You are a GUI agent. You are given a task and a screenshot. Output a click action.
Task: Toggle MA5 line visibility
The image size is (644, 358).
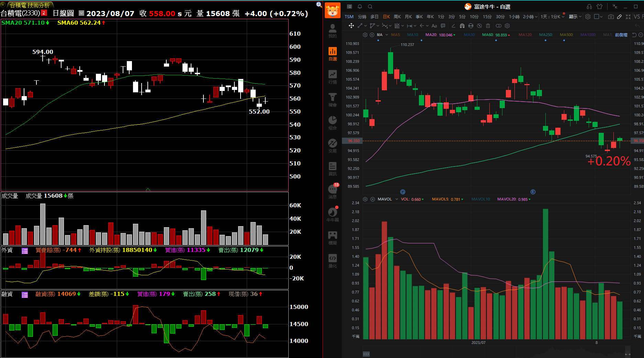(396, 35)
